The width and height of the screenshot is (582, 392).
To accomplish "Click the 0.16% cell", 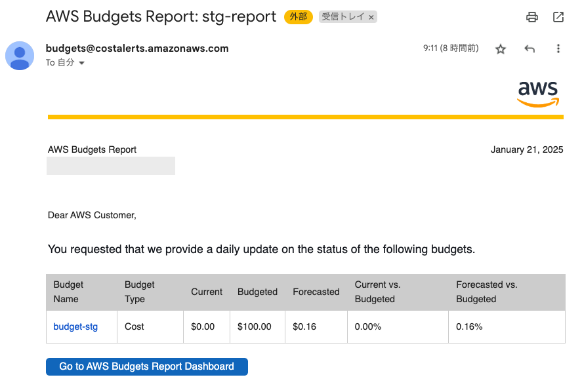I will (x=507, y=326).
